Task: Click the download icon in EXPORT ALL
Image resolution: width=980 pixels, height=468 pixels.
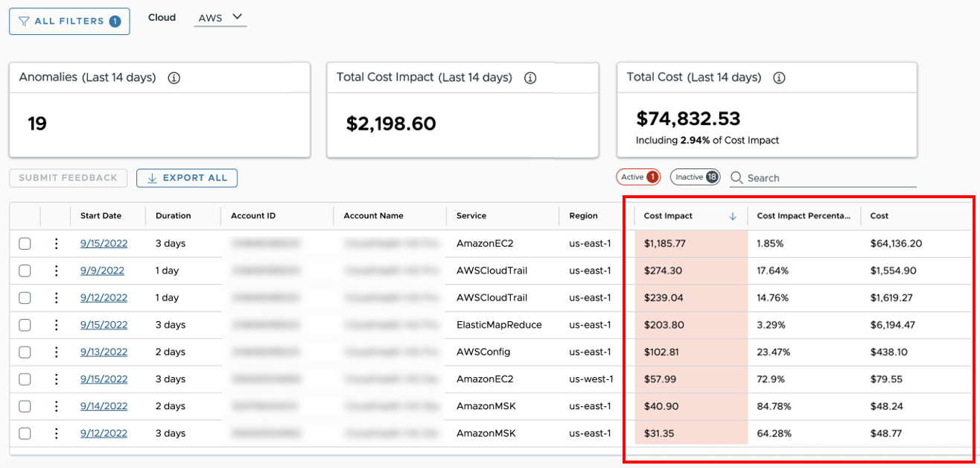Action: click(151, 178)
